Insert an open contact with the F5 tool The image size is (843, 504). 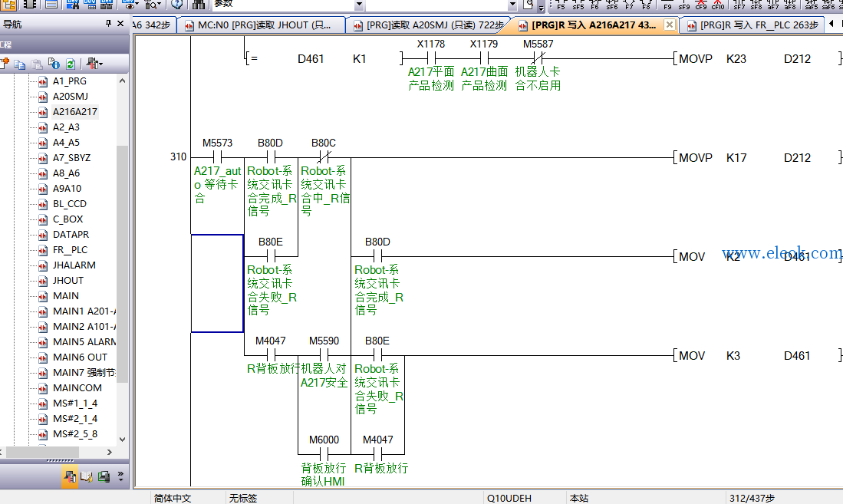click(561, 5)
